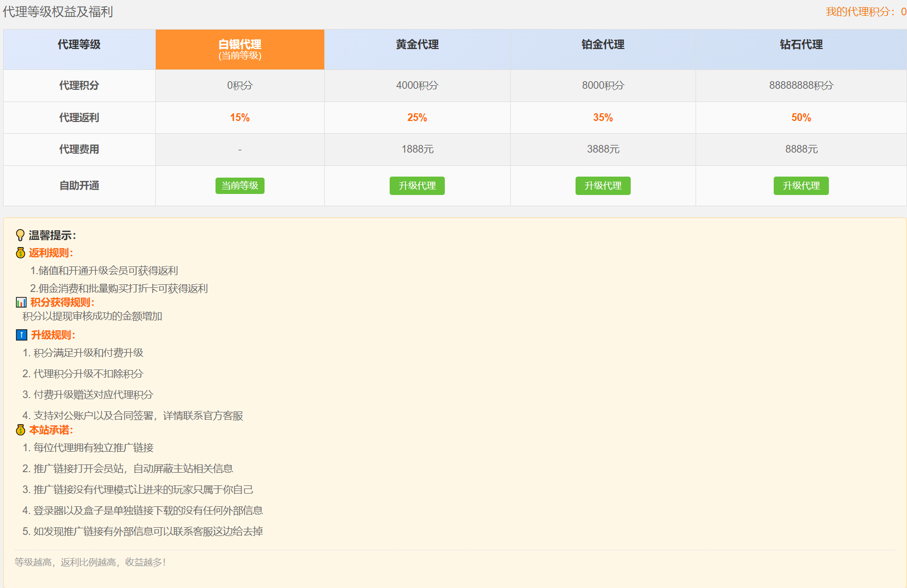This screenshot has height=588, width=907.
Task: Click the bar chart icon beside 积分获得规则
Action: point(21,303)
